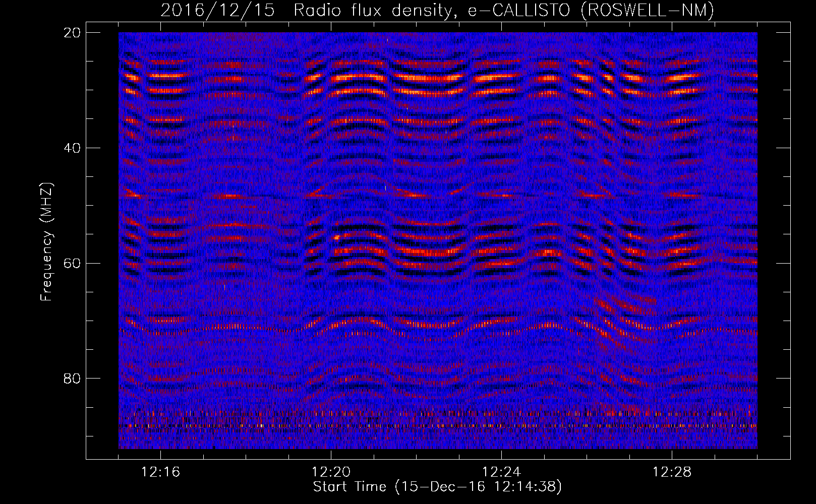Click the "Frequency (MHZ)" axis label

[46, 242]
